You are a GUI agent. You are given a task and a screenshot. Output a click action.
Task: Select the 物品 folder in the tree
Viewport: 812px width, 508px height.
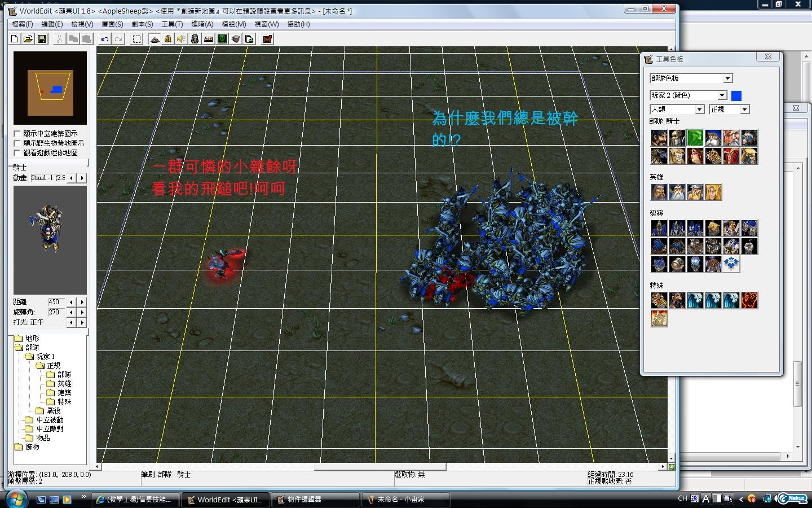tap(43, 438)
